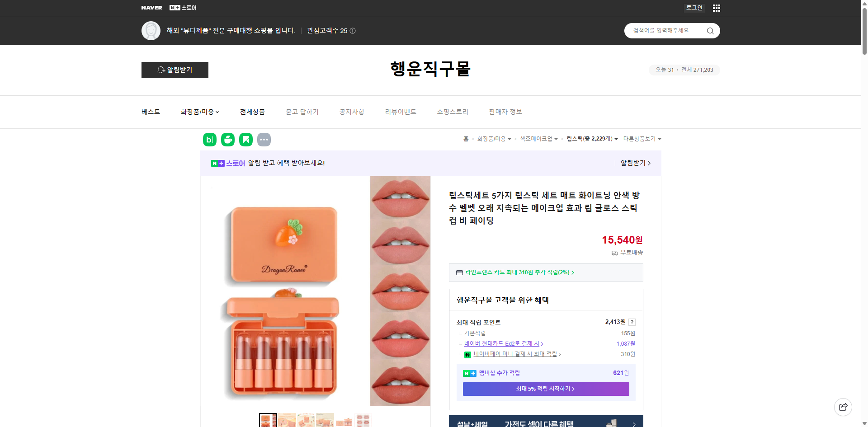Open more share options with the ellipsis icon
Image resolution: width=868 pixels, height=427 pixels.
click(x=264, y=140)
